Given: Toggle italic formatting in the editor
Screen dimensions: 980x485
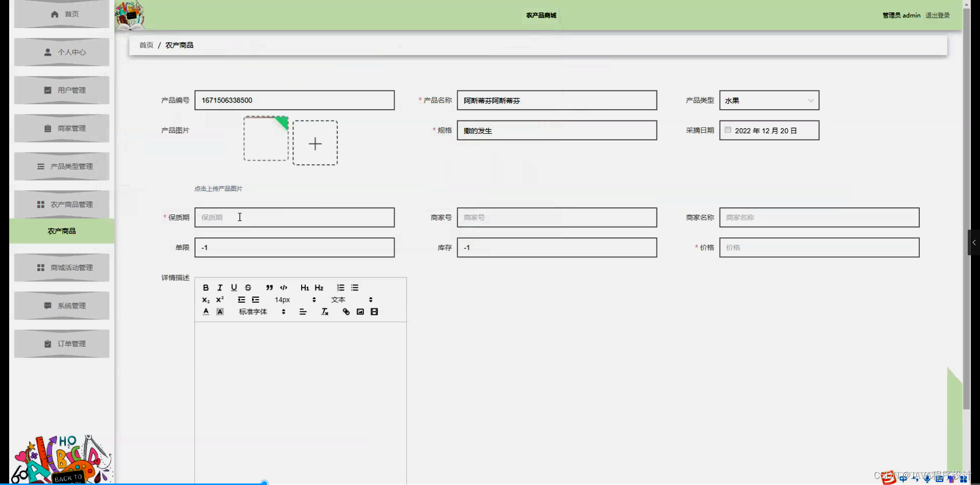Looking at the screenshot, I should click(220, 287).
